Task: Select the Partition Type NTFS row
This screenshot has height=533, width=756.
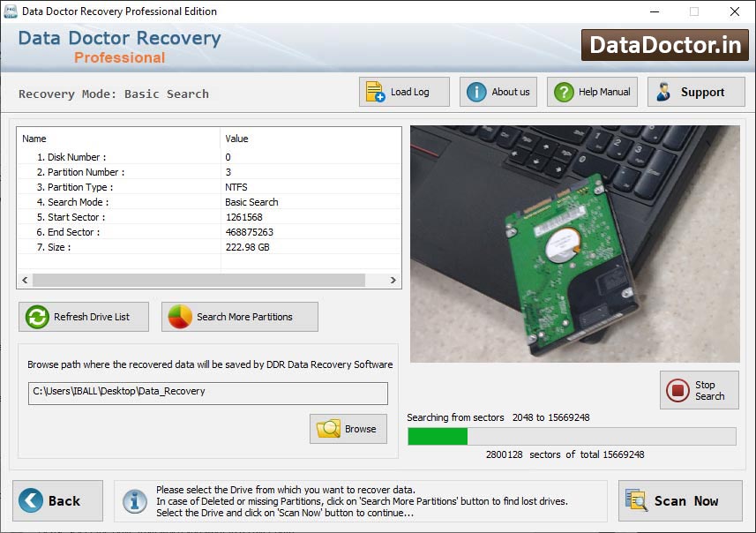Action: 132,186
